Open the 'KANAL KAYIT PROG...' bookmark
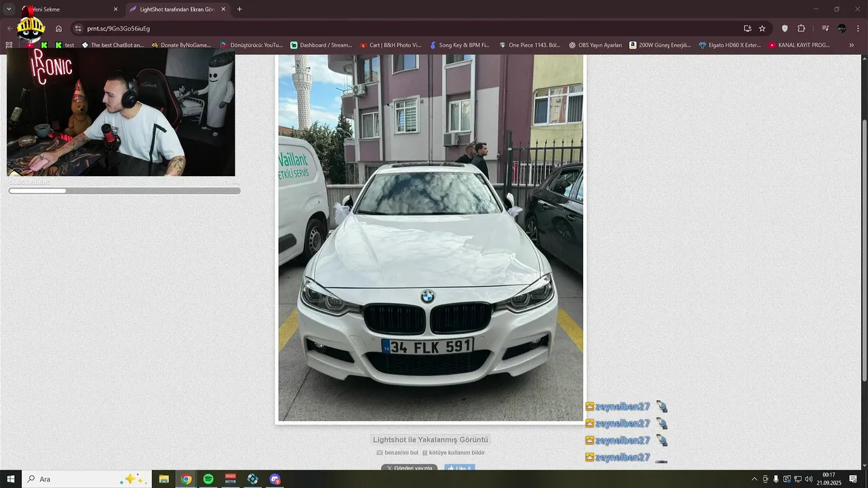The image size is (868, 488). point(800,45)
